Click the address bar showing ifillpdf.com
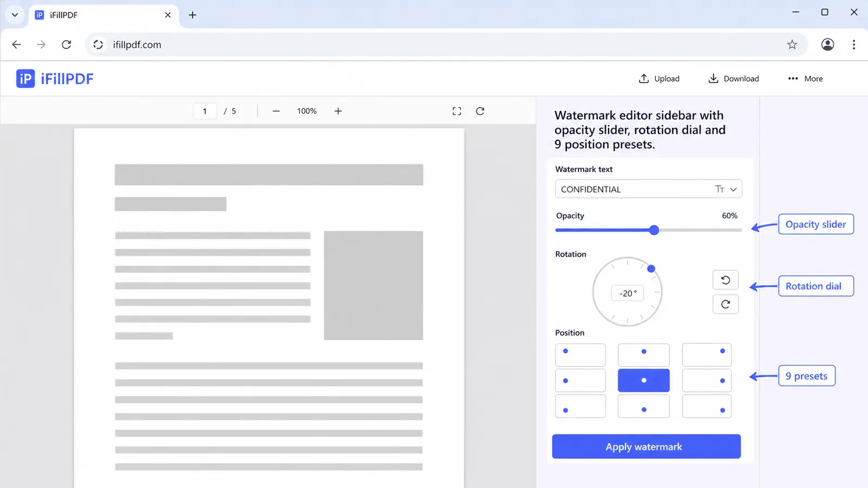Viewport: 868px width, 488px height. pyautogui.click(x=446, y=44)
